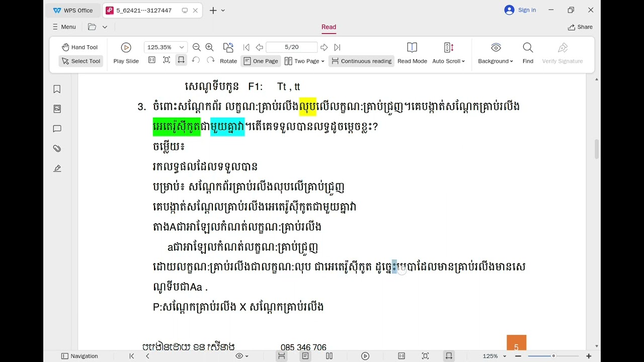Click the page number 5/20 field
Image resolution: width=644 pixels, height=362 pixels.
coord(292,47)
